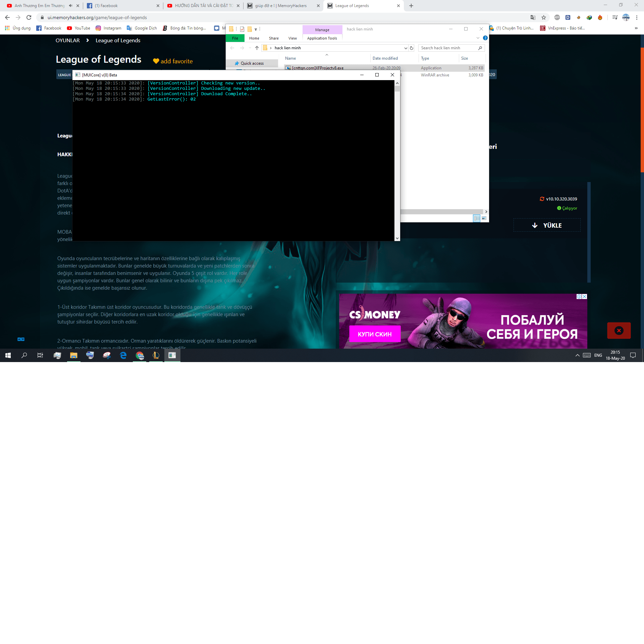Switch Explorer to details view layout
Viewport: 644px width, 644px height.
coord(477,218)
